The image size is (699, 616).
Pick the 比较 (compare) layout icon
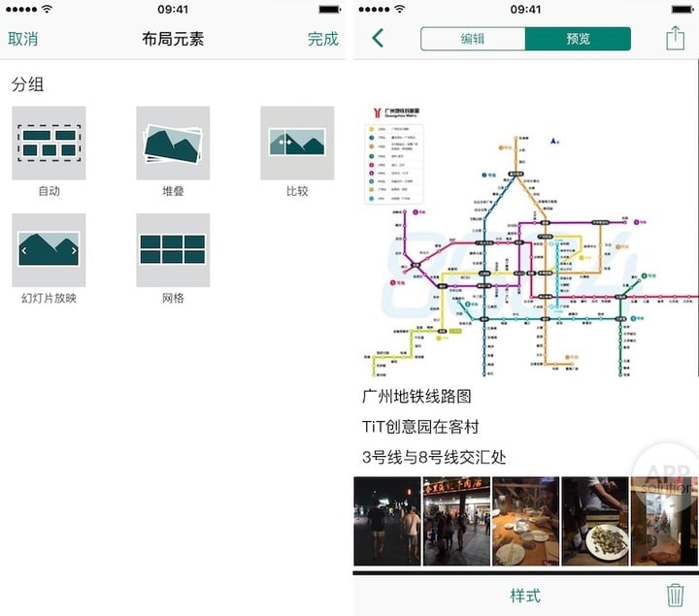pos(297,143)
